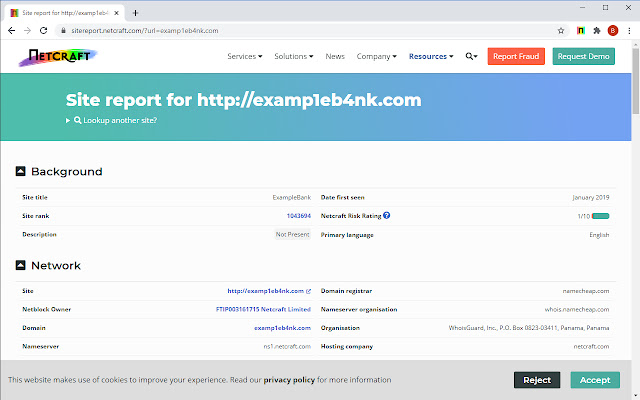The image size is (640, 400).
Task: Open the Resources dropdown menu
Action: pyautogui.click(x=431, y=56)
